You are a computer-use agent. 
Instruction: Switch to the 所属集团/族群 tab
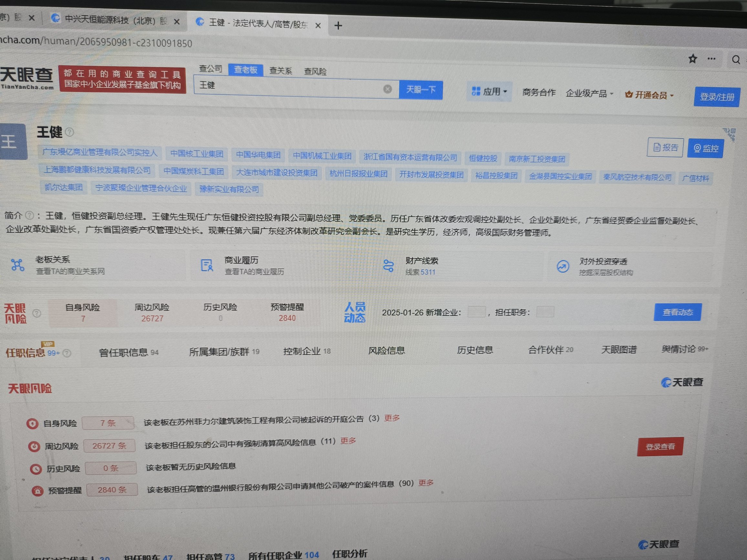224,352
